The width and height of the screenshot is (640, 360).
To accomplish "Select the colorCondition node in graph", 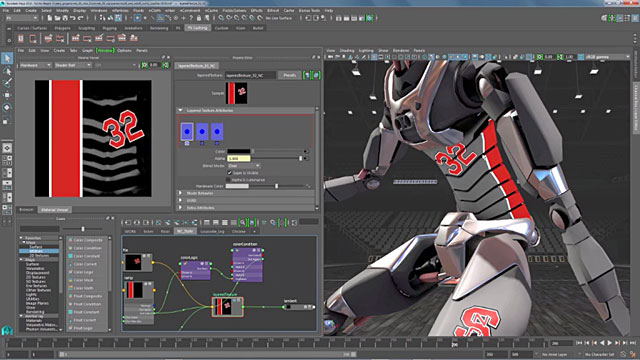I will pyautogui.click(x=247, y=264).
